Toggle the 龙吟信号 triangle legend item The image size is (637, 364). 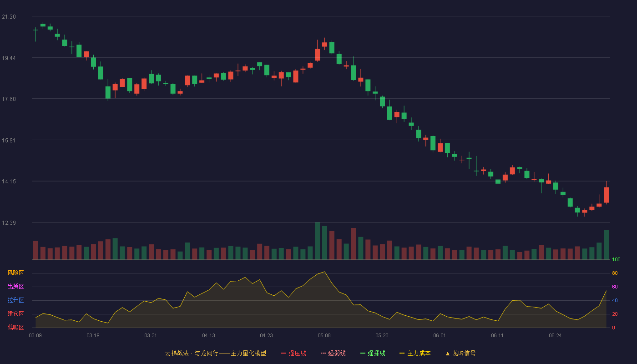[x=460, y=353]
